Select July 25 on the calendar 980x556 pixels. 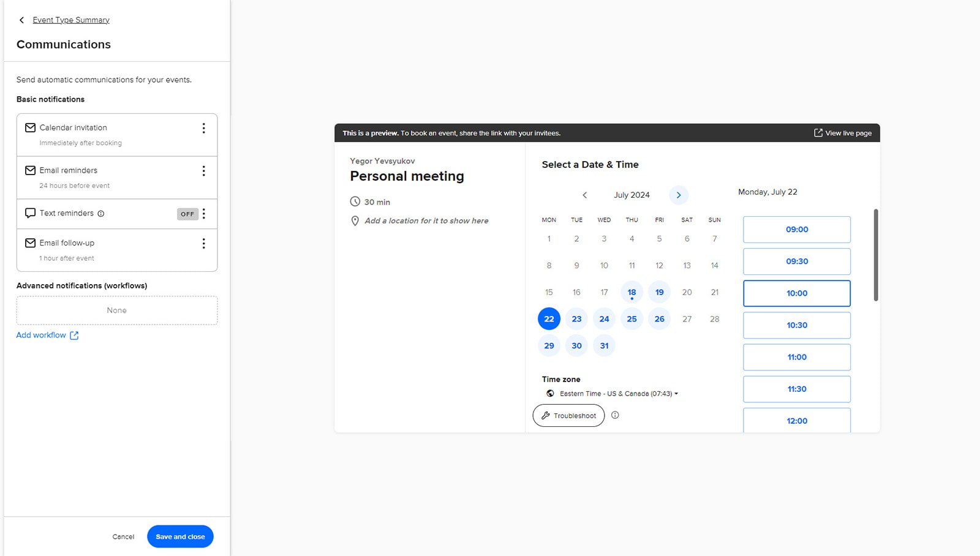coord(631,319)
